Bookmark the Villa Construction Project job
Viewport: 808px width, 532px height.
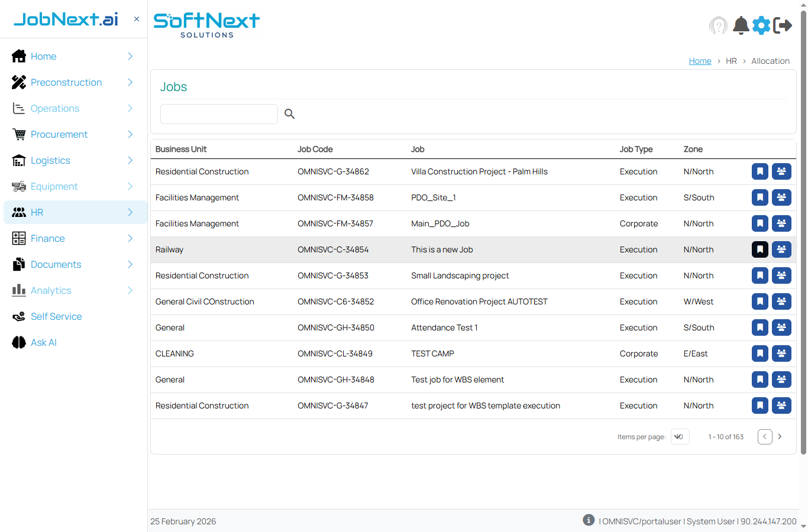pyautogui.click(x=760, y=171)
